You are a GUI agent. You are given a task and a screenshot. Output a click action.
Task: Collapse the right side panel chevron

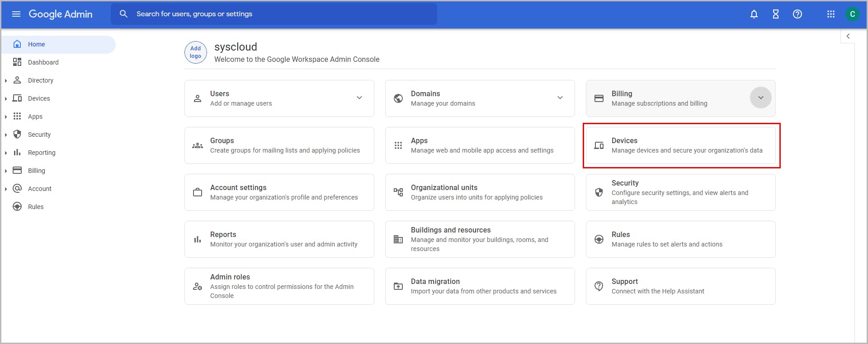click(x=848, y=36)
